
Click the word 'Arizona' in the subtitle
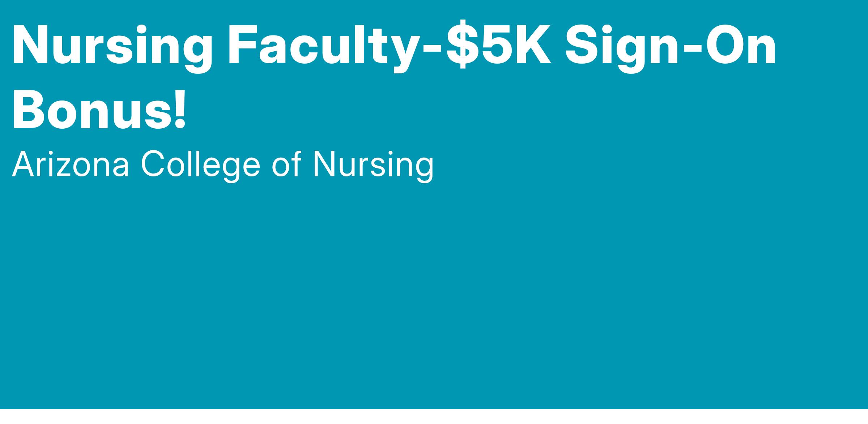(71, 164)
